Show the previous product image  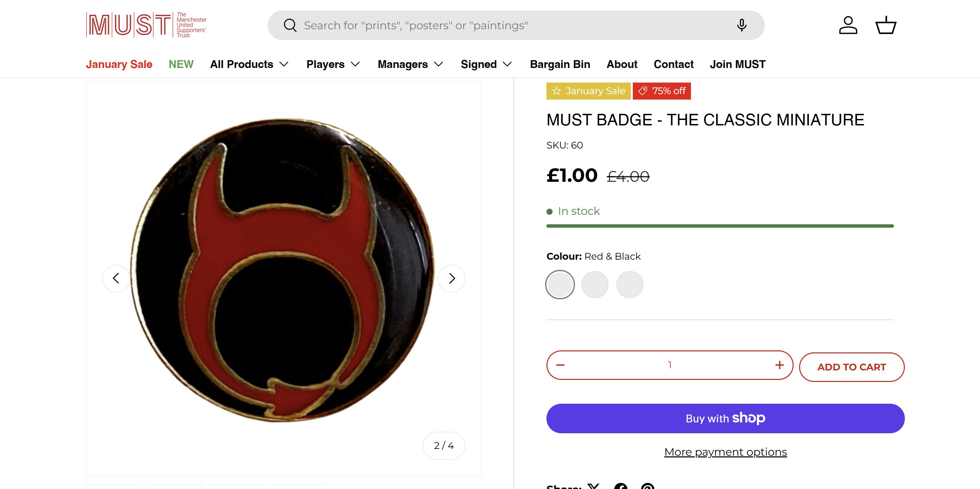pos(116,278)
